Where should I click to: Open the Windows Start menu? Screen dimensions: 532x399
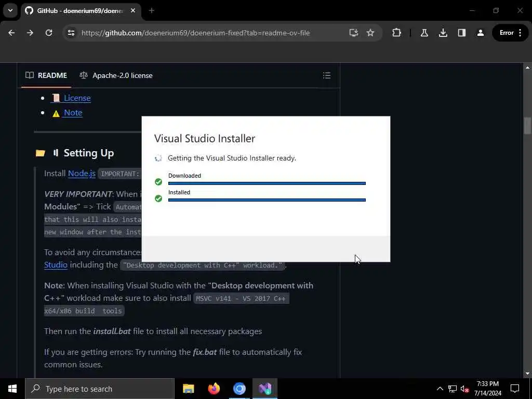12,389
